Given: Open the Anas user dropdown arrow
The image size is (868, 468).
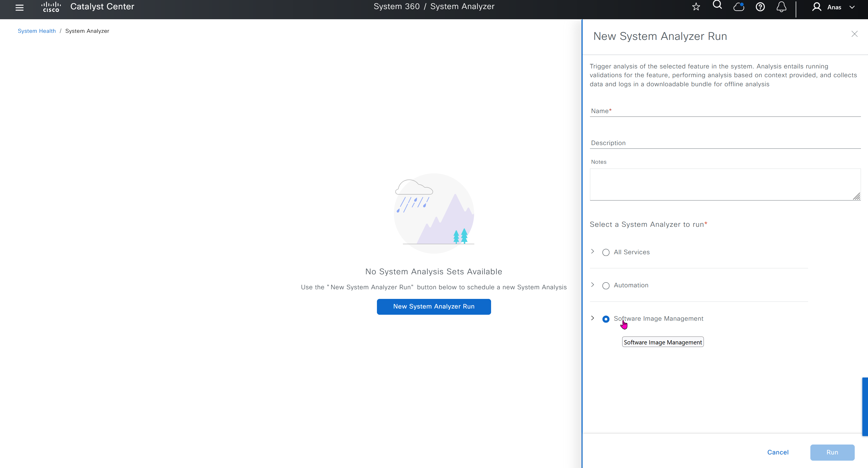Looking at the screenshot, I should click(852, 7).
